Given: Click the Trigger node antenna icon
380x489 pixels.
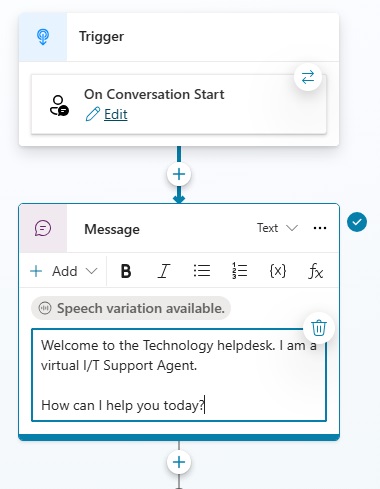Looking at the screenshot, I should (x=43, y=37).
